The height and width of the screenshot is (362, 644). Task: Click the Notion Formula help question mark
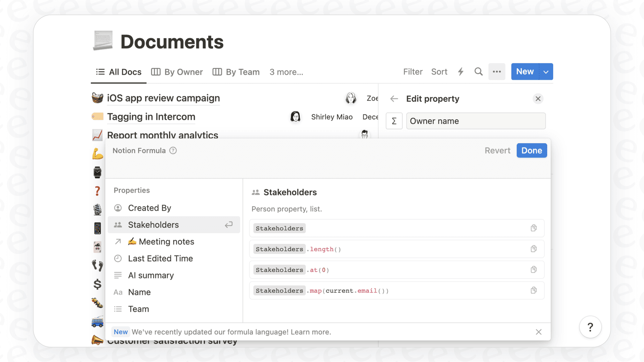point(173,151)
